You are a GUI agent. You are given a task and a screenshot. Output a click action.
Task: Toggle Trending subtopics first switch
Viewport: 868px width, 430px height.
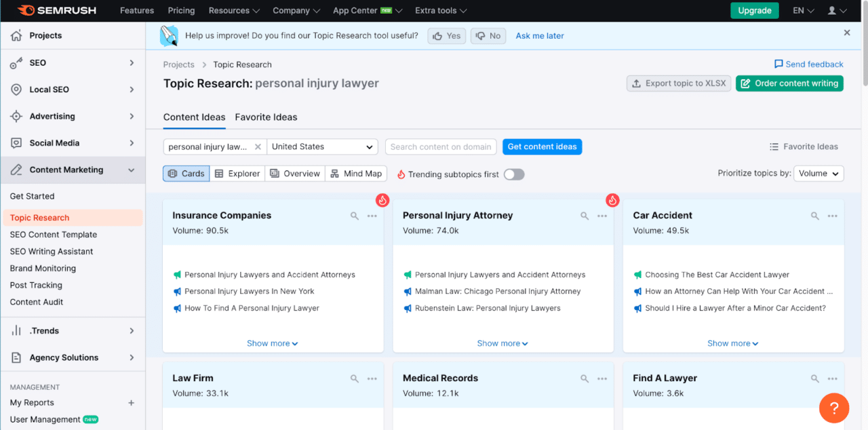[514, 174]
